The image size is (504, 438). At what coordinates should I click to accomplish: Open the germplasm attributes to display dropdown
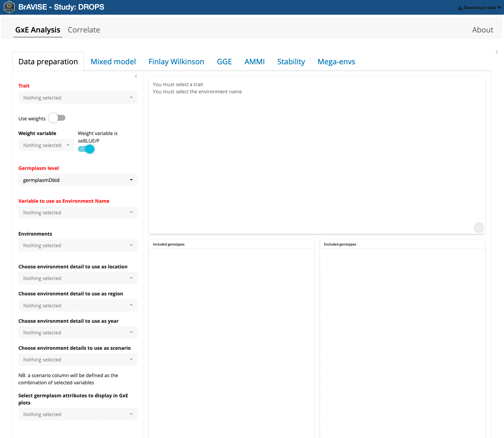coord(78,414)
